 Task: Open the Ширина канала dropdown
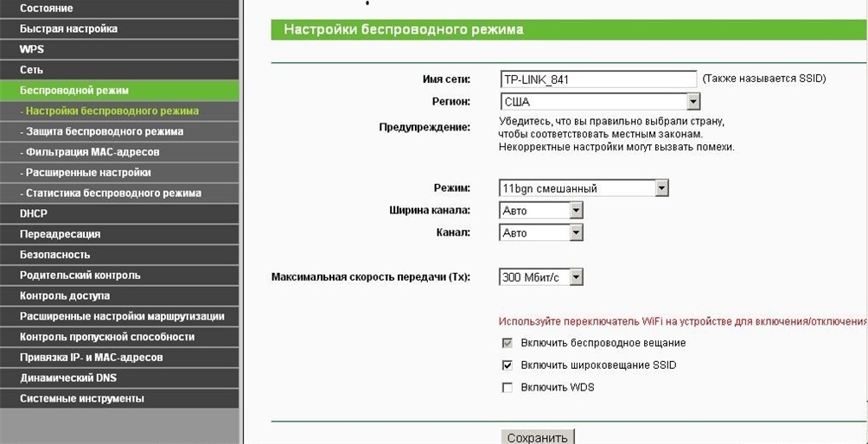click(541, 211)
